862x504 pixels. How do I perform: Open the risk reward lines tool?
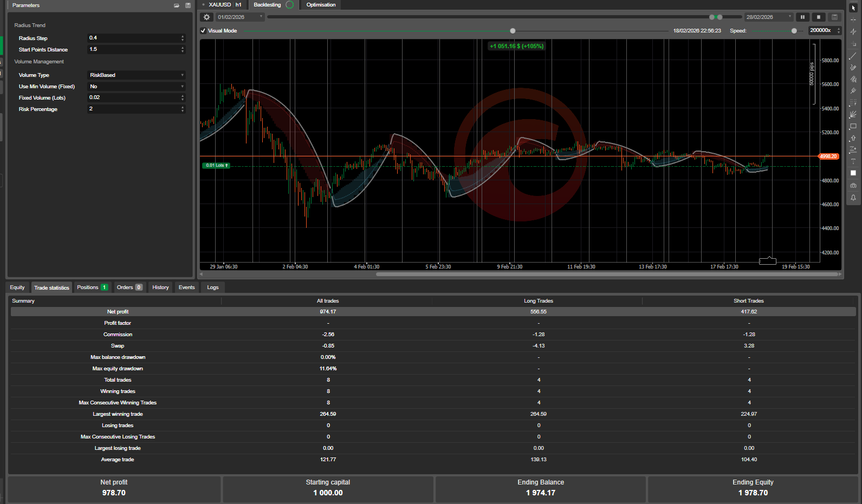(853, 149)
